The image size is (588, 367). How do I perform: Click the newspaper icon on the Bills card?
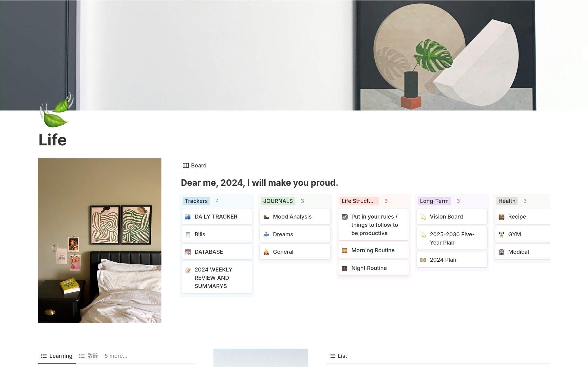[188, 234]
